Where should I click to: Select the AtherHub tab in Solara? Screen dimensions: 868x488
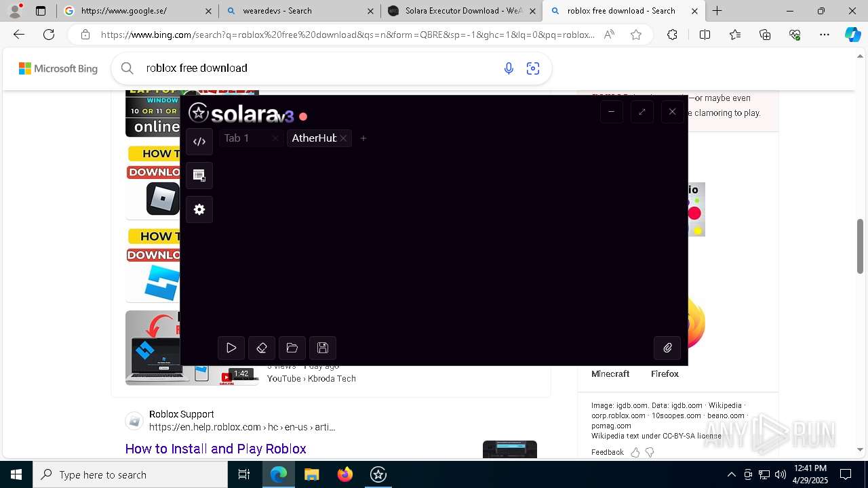[314, 138]
